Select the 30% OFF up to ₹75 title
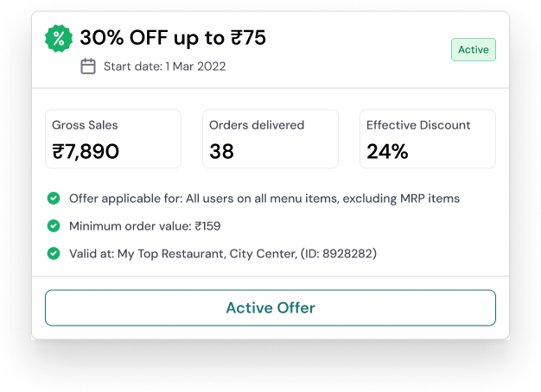This screenshot has height=392, width=541. [x=173, y=37]
